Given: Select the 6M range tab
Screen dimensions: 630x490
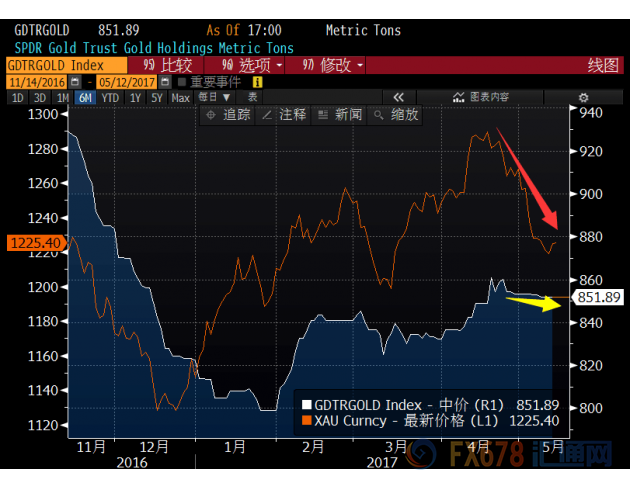Looking at the screenshot, I should tap(86, 98).
